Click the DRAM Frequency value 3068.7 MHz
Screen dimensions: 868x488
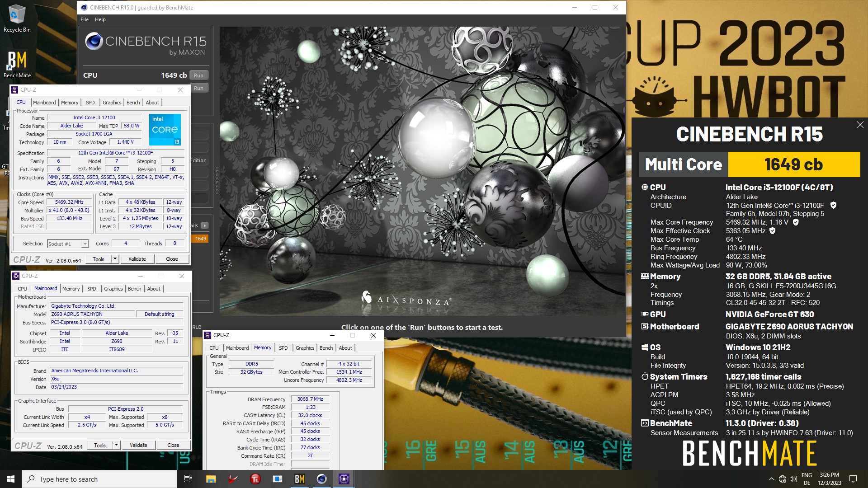(x=310, y=399)
